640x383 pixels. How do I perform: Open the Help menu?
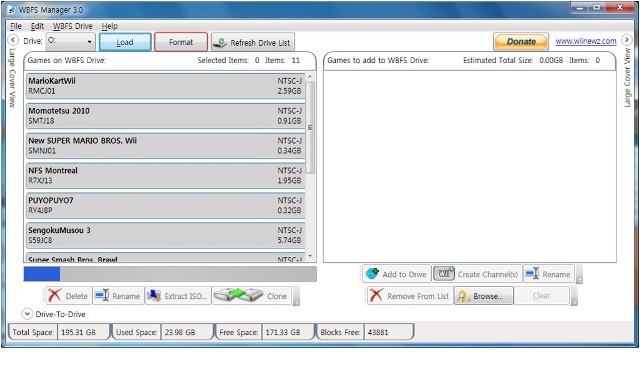click(x=109, y=26)
